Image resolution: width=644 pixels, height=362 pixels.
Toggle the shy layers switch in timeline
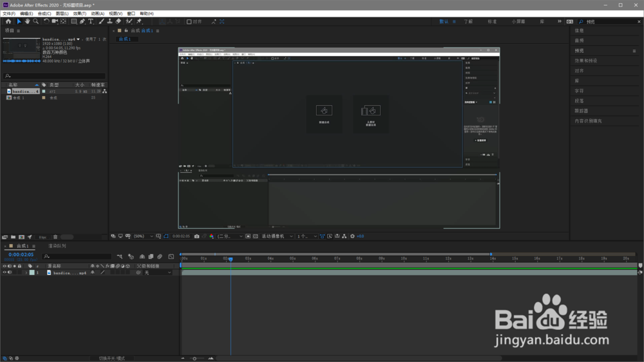point(142,256)
